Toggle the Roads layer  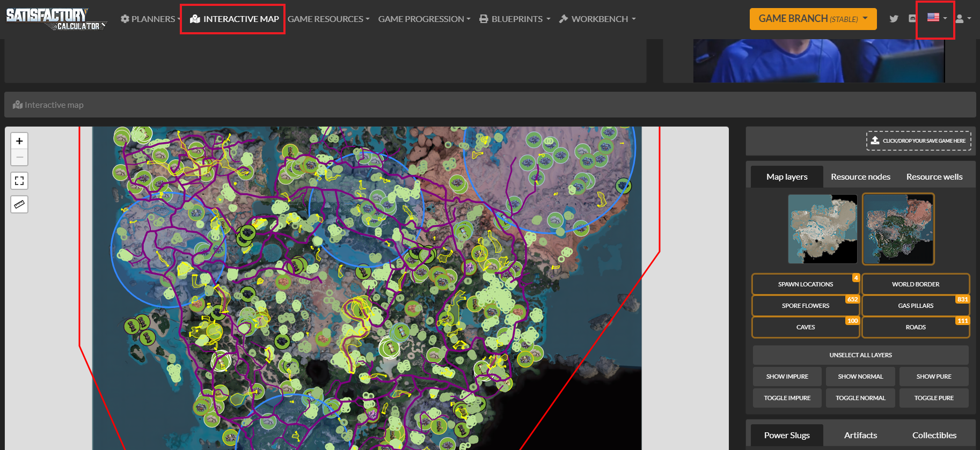[916, 327]
